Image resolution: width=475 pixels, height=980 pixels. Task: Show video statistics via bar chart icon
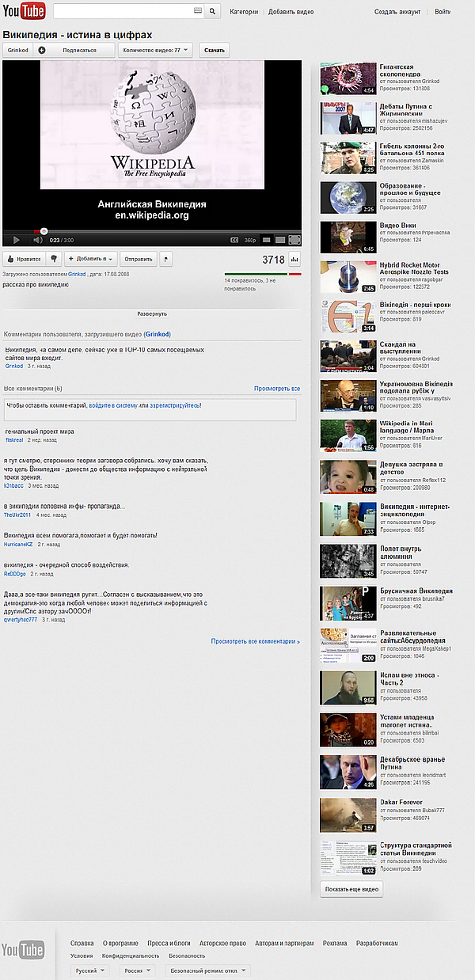coord(295,258)
